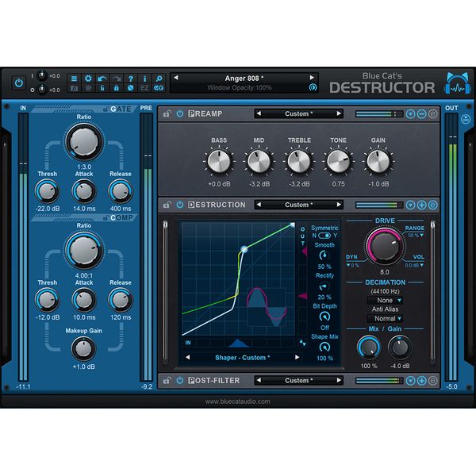Select previous preset before Anger 808
Image resolution: width=476 pixels, height=476 pixels.
[x=176, y=78]
